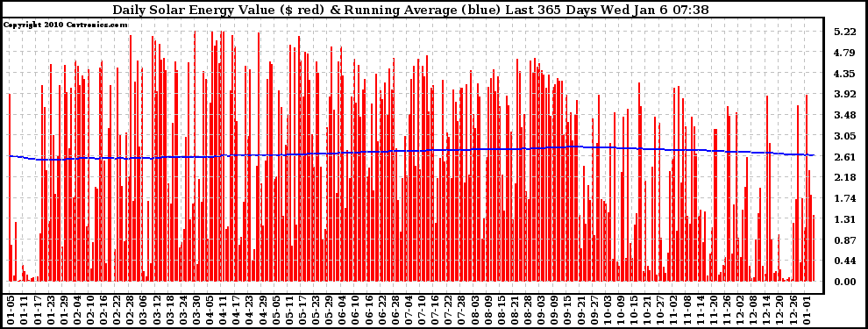
Task: Click the 3.05 y-axis label
Action: click(844, 136)
